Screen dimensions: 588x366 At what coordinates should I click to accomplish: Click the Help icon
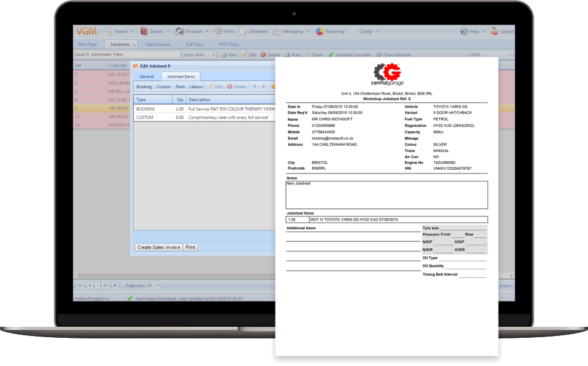click(464, 31)
